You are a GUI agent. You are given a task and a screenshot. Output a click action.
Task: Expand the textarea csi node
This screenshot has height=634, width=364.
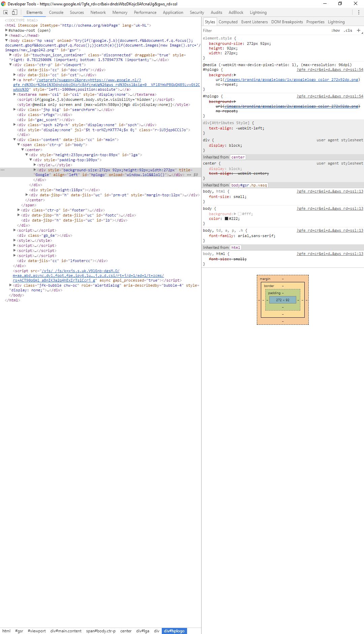pyautogui.click(x=14, y=94)
